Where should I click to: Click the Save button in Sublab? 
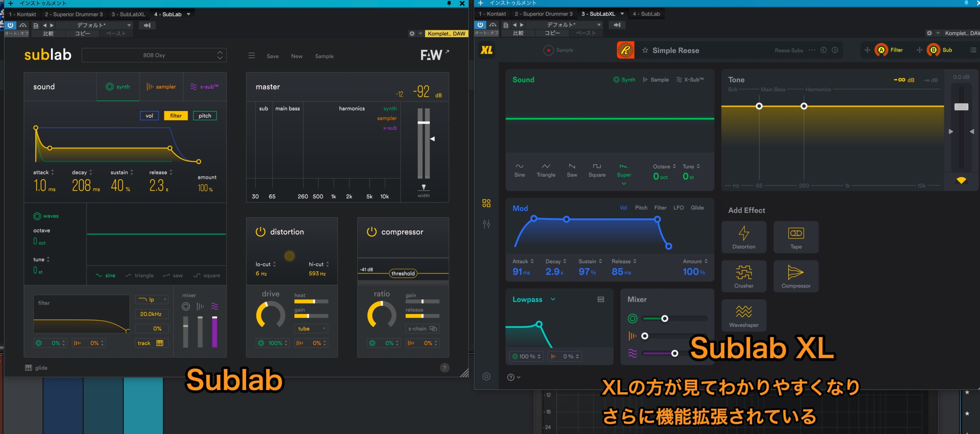tap(273, 56)
